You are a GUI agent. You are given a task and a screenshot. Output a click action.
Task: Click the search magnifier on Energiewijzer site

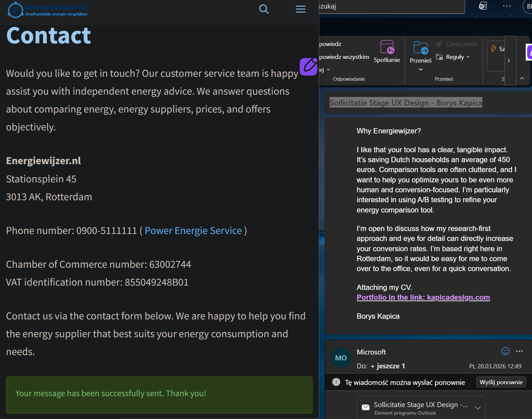coord(264,9)
